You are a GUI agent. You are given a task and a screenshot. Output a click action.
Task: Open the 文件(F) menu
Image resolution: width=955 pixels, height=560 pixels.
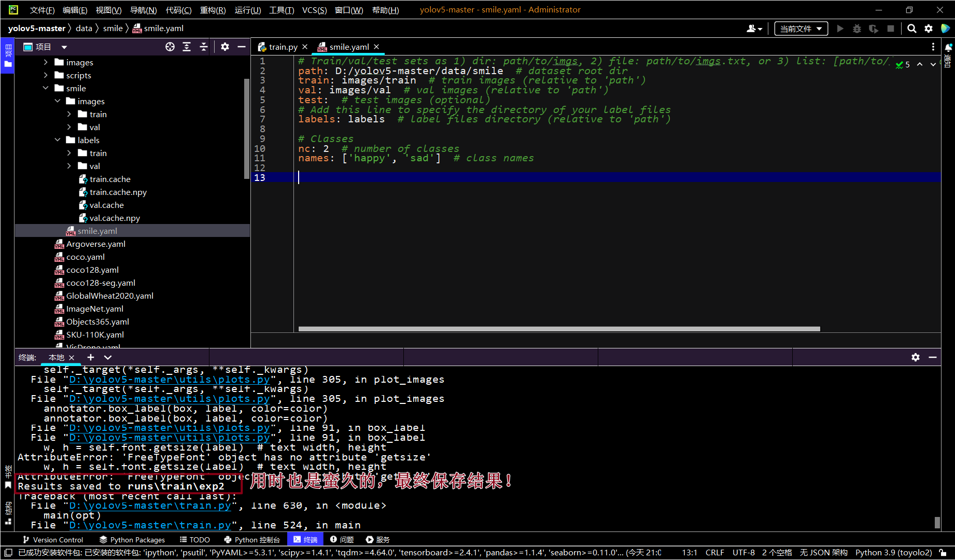tap(42, 10)
